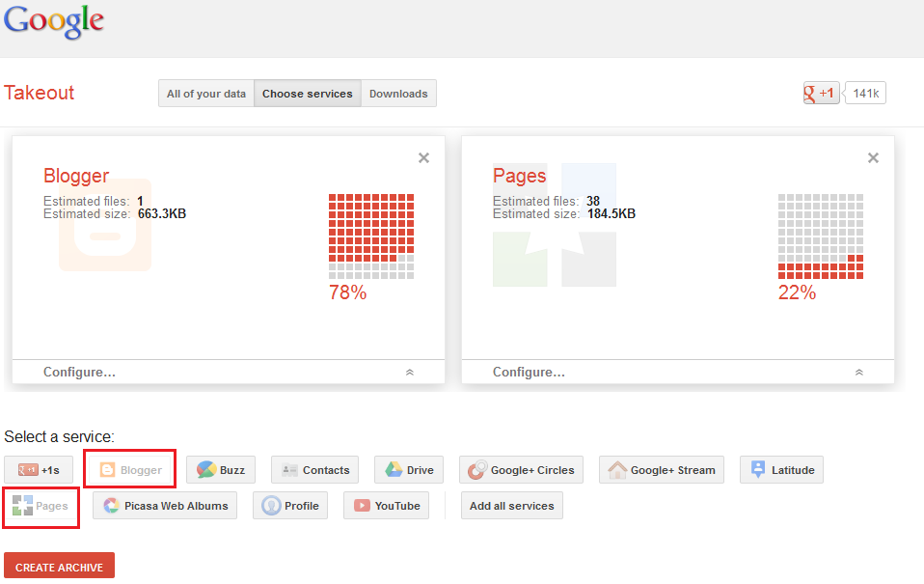The height and width of the screenshot is (584, 924).
Task: Expand Blogger card double chevron
Action: (x=410, y=373)
